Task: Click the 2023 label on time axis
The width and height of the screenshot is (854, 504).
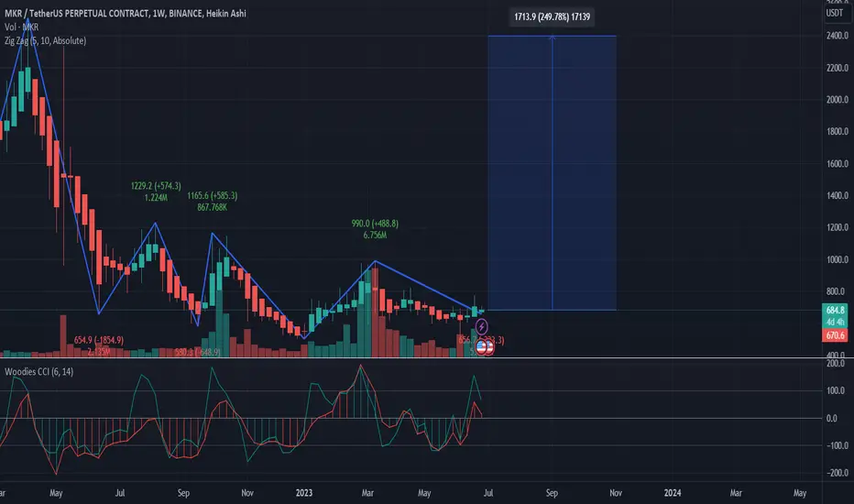Action: click(x=304, y=493)
